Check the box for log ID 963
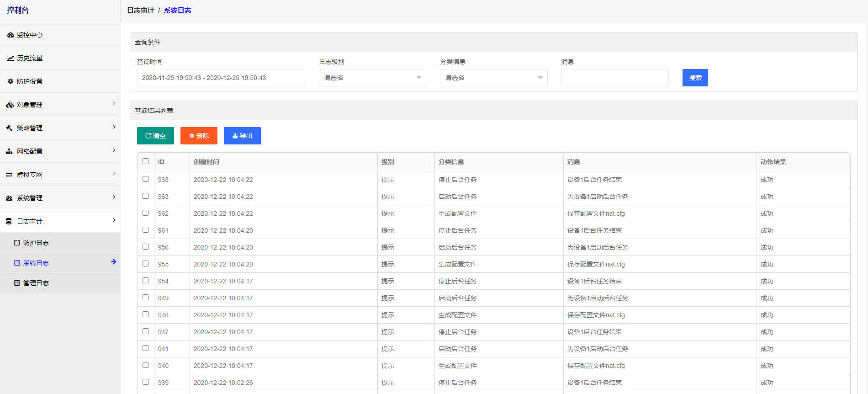This screenshot has height=394, width=868. (x=146, y=196)
